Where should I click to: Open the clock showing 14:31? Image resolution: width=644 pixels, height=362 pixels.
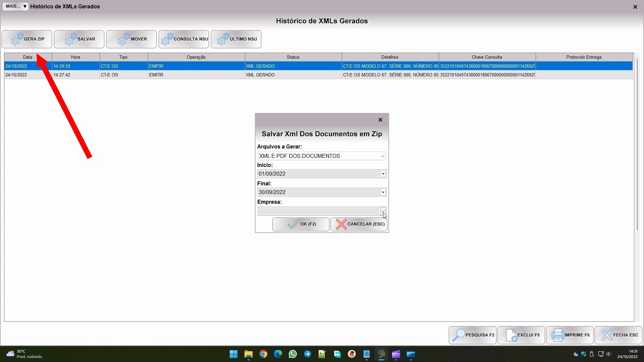click(628, 354)
